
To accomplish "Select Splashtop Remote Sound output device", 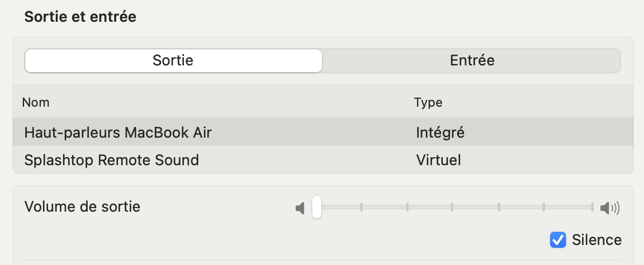I will 323,159.
